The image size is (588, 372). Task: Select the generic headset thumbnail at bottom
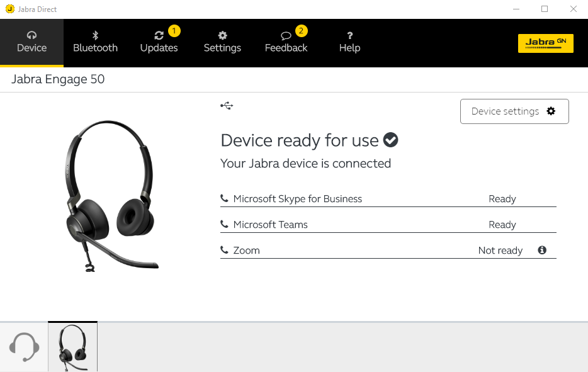(24, 347)
